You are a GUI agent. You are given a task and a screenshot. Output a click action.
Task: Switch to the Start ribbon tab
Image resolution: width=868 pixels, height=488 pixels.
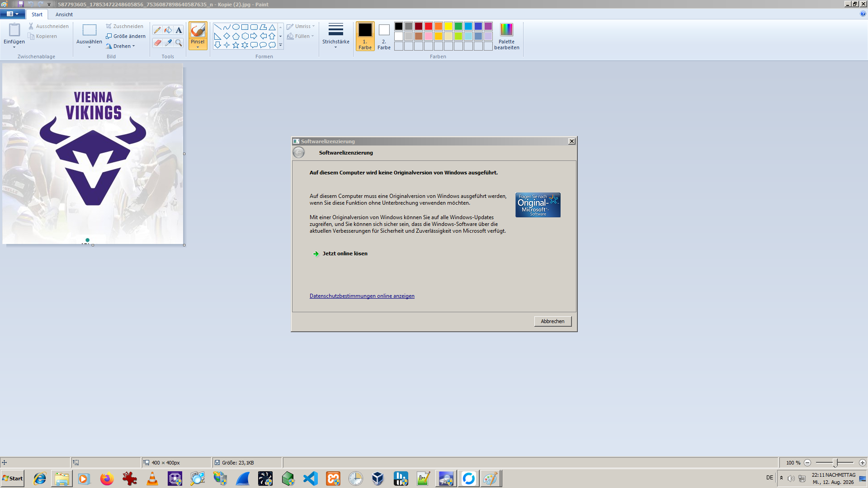(37, 14)
